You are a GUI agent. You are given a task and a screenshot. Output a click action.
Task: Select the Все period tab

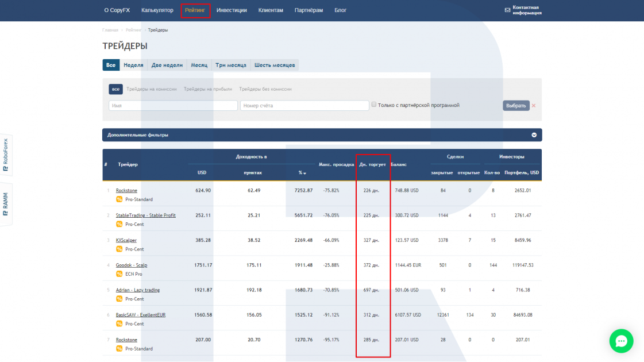pos(111,65)
